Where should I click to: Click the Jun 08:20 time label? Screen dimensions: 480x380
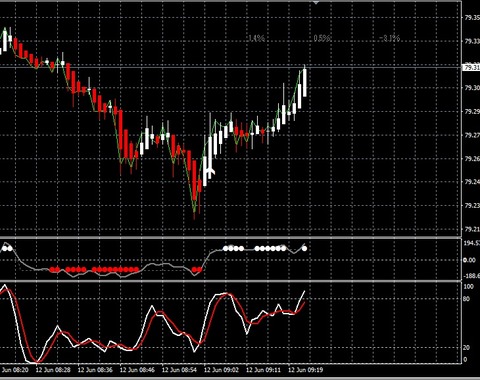click(x=15, y=370)
